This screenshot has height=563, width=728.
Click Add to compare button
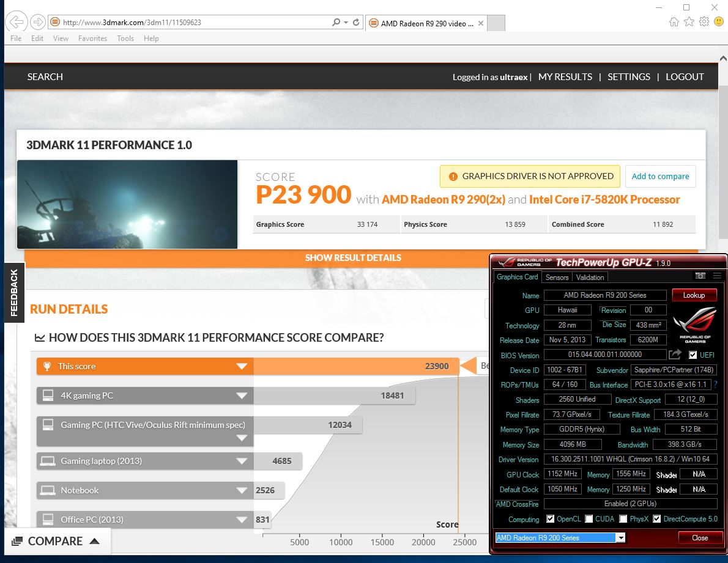[660, 176]
